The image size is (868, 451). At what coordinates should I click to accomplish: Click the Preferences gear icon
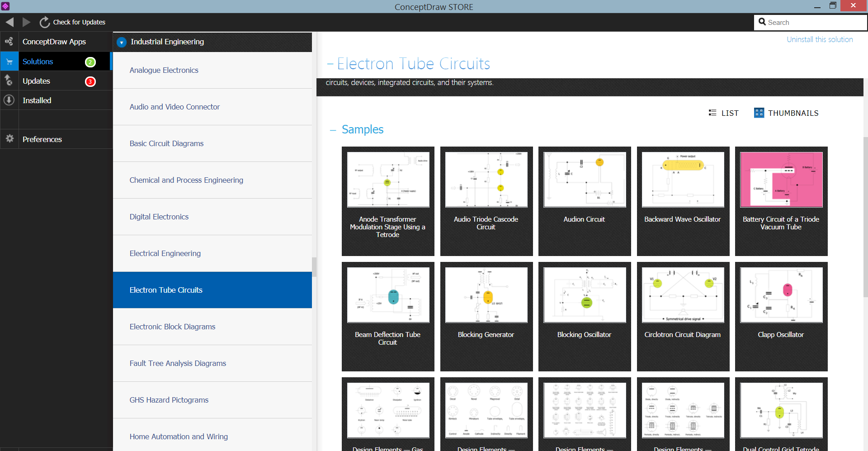(9, 138)
